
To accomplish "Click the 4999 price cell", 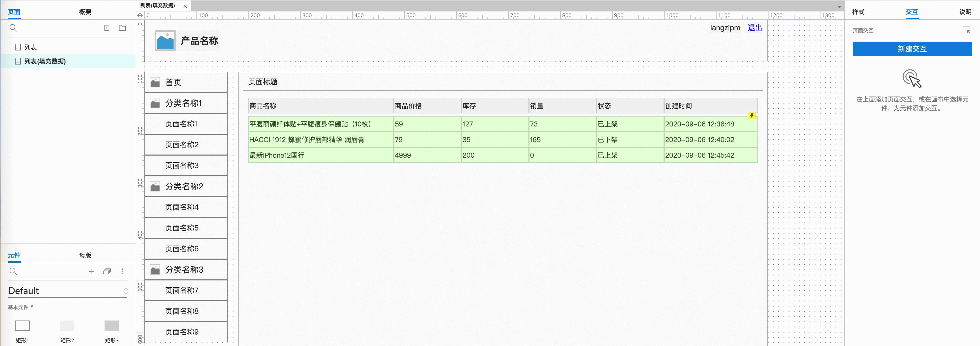I will click(x=427, y=156).
